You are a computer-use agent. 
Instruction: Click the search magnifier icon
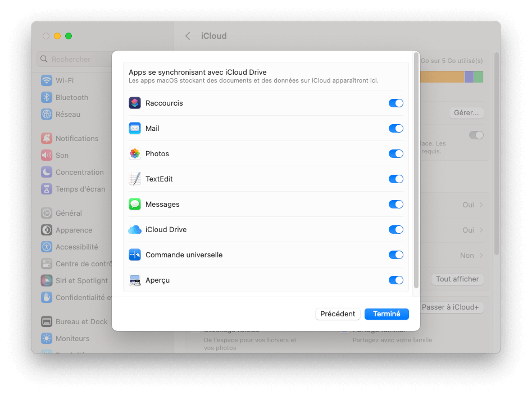[x=44, y=59]
